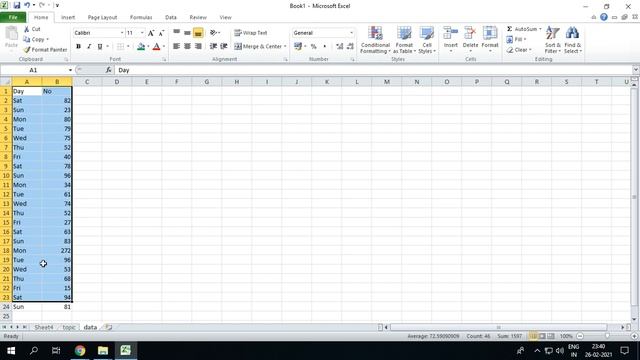Open Find & Select menu
Viewport: 640px width, 360px height.
pyautogui.click(x=573, y=40)
